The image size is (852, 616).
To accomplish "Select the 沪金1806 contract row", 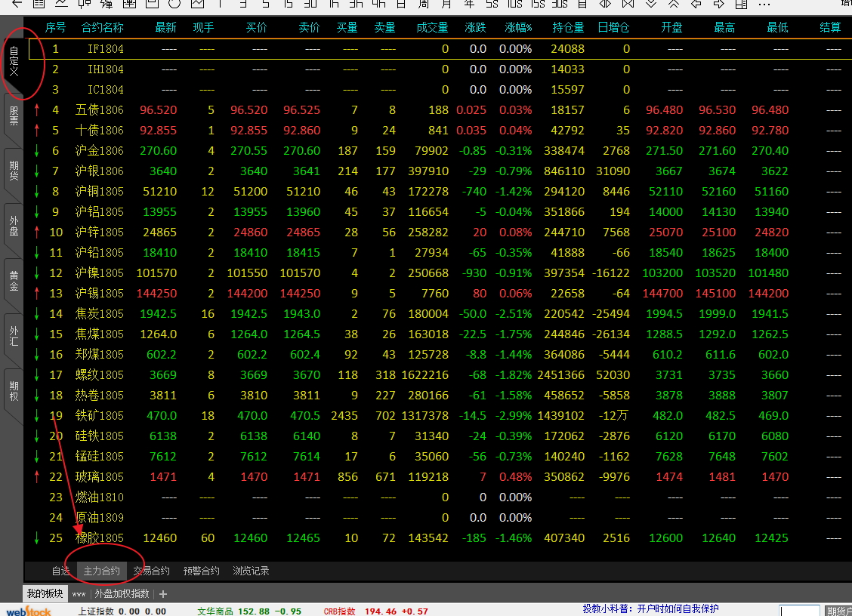I will click(x=99, y=151).
